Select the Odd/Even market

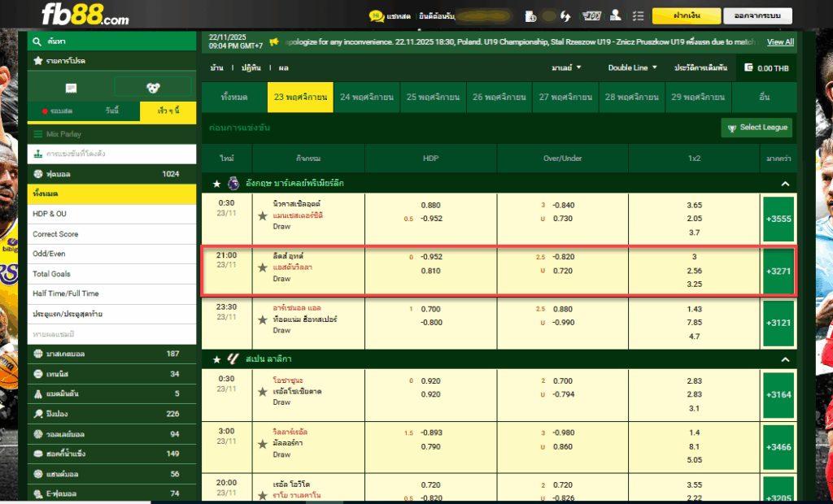111,254
